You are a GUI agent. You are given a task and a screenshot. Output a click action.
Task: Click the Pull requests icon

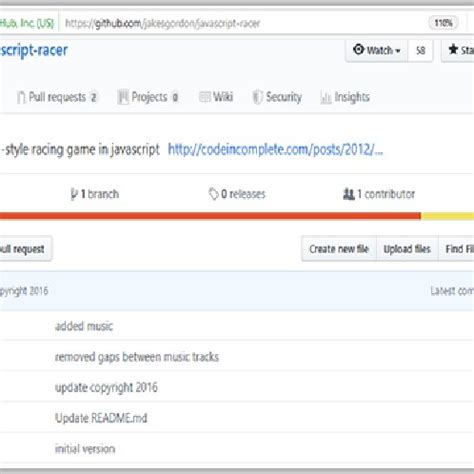pos(21,97)
